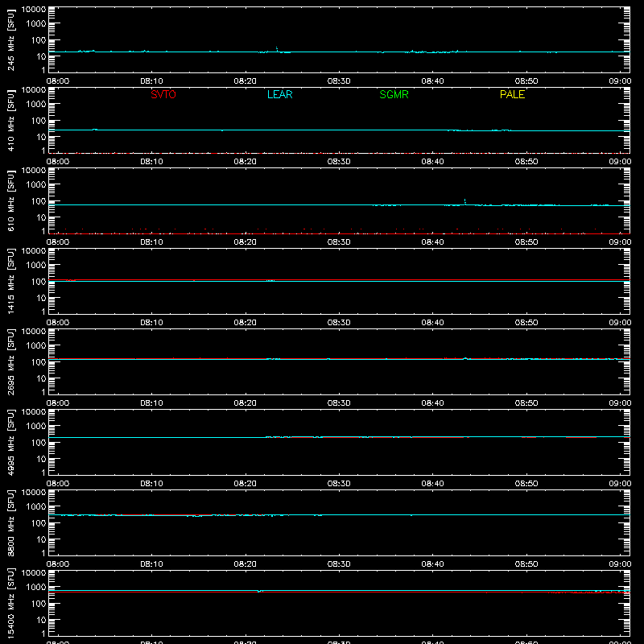Click the red SVTO station label
The height and width of the screenshot is (644, 644).
(x=163, y=94)
